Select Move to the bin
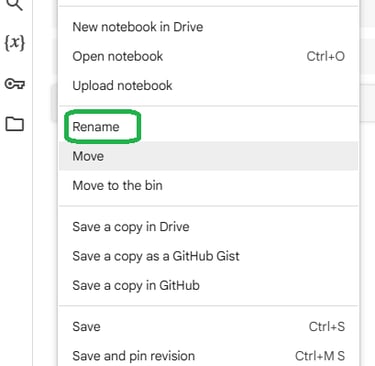This screenshot has width=375, height=366. [208, 185]
